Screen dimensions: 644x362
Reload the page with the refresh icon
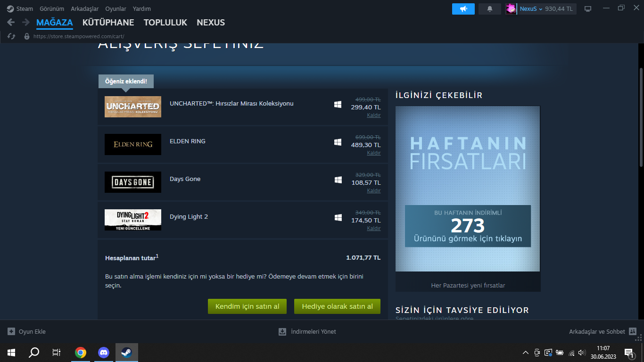[x=12, y=36]
